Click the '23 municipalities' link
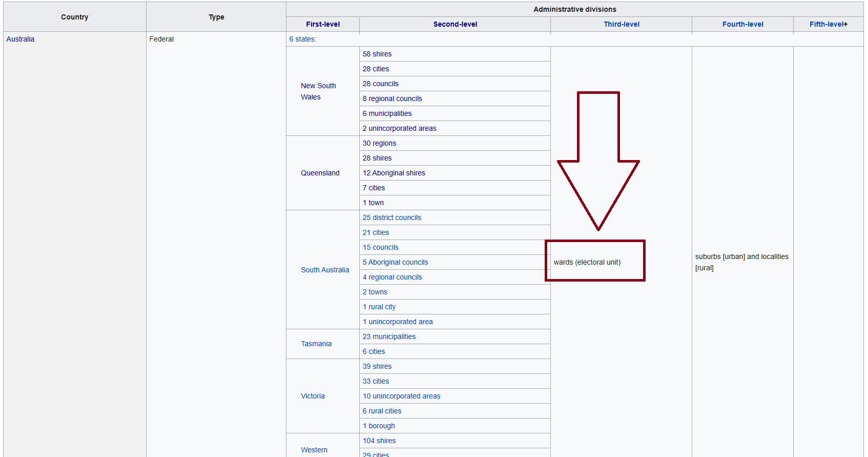This screenshot has width=868, height=457. [x=389, y=336]
